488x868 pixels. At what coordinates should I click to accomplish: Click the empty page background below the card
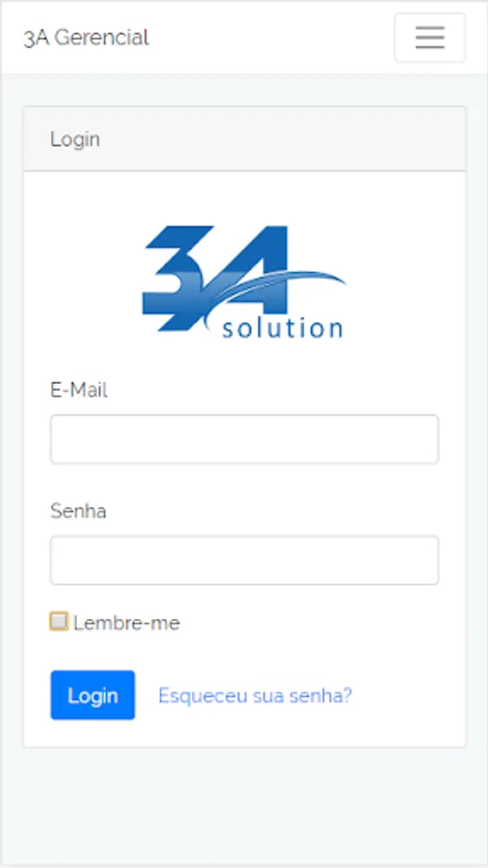[x=244, y=805]
